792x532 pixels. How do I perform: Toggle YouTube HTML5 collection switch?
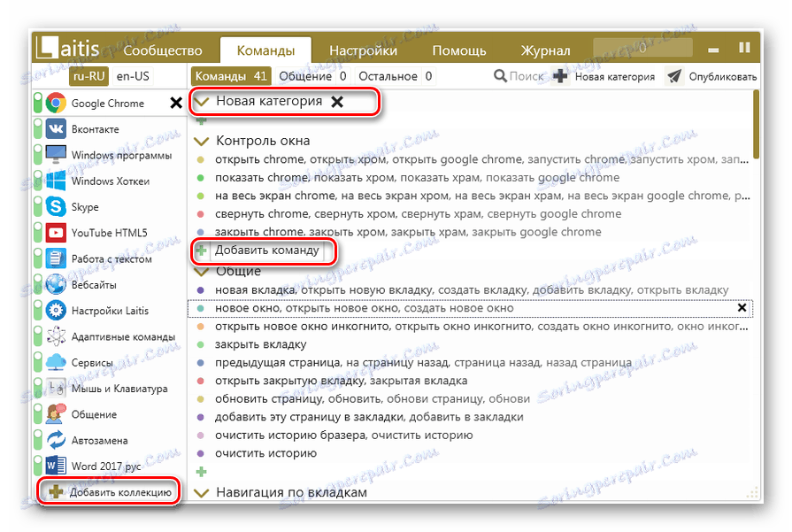[x=38, y=233]
